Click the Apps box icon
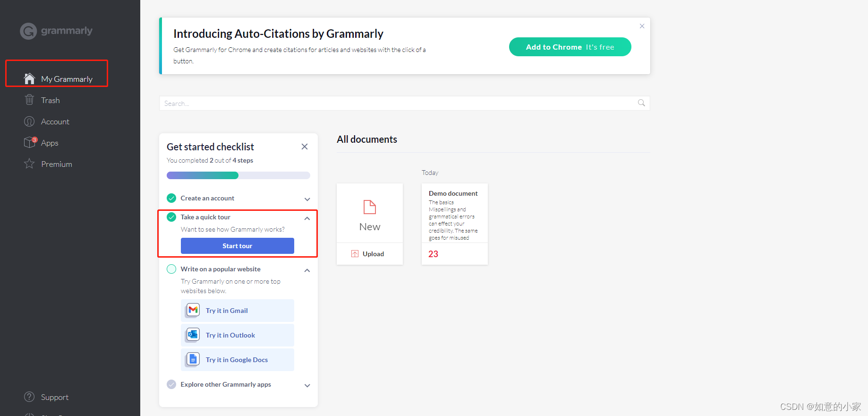 pyautogui.click(x=30, y=142)
